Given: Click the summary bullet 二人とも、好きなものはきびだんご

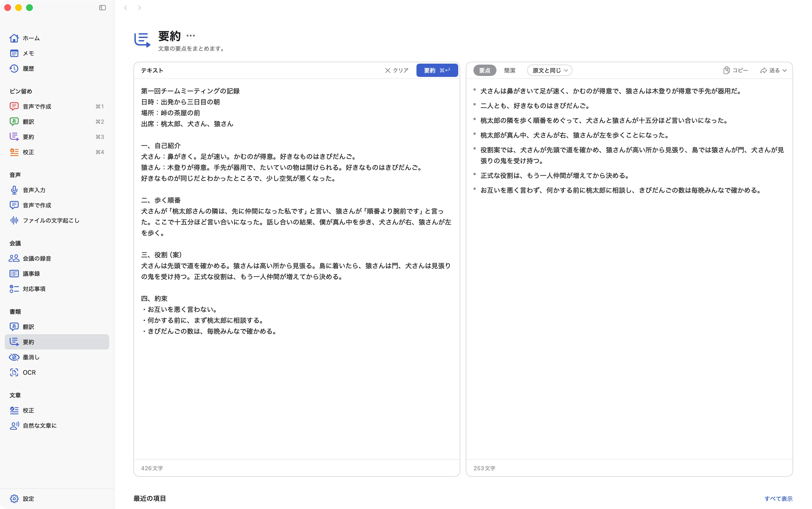Looking at the screenshot, I should (535, 106).
